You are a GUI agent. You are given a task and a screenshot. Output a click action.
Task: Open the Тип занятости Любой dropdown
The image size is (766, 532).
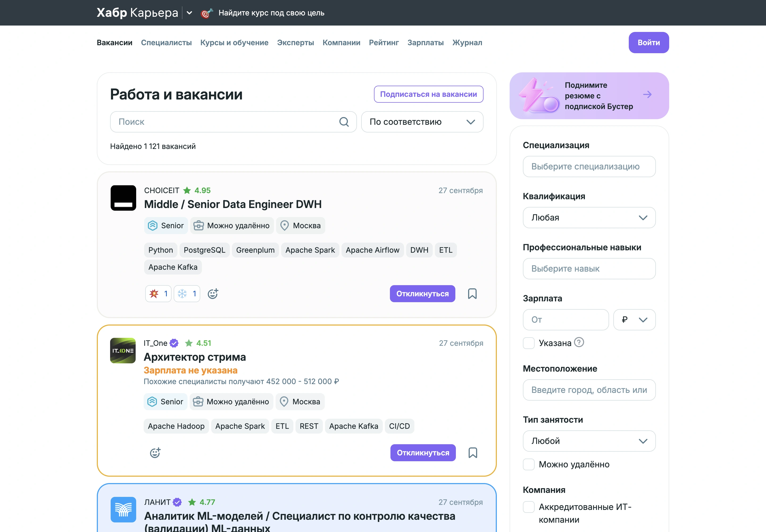coord(589,441)
